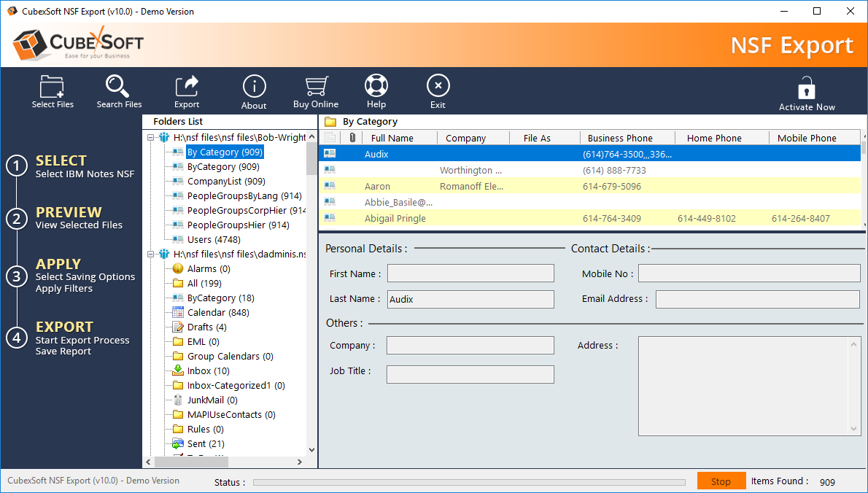The width and height of the screenshot is (868, 493).
Task: Click the Buy Online cart icon
Action: [316, 88]
